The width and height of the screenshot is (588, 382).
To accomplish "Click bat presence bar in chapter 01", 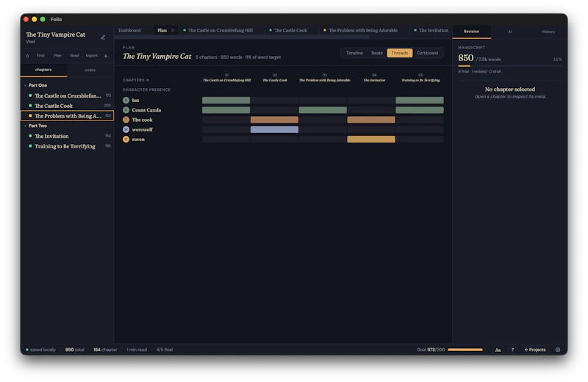I will click(226, 100).
